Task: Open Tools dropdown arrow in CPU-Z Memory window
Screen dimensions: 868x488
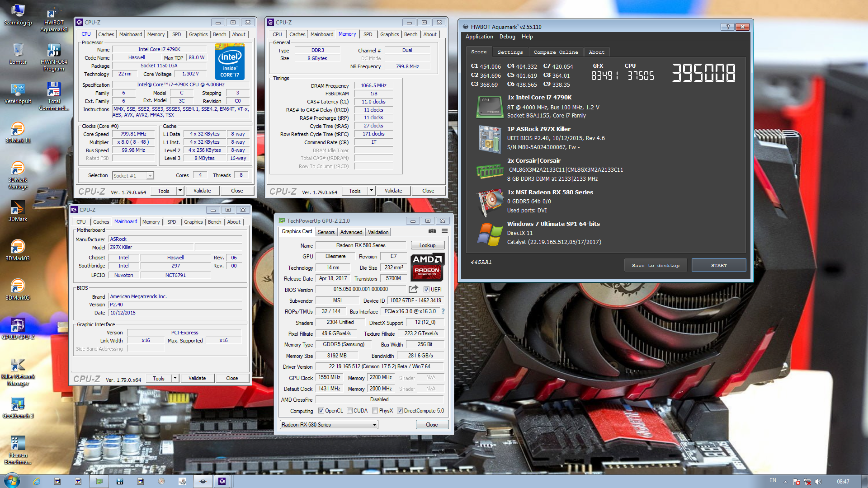Action: click(x=371, y=191)
